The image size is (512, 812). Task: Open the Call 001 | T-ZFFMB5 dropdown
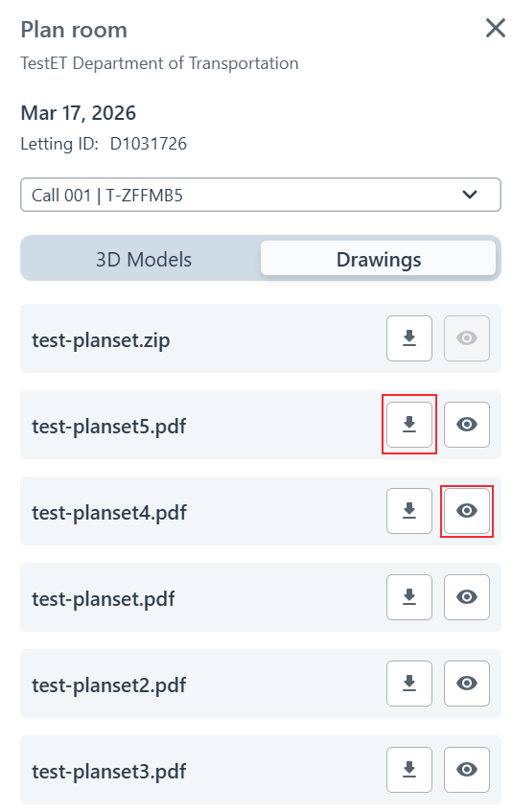[261, 195]
